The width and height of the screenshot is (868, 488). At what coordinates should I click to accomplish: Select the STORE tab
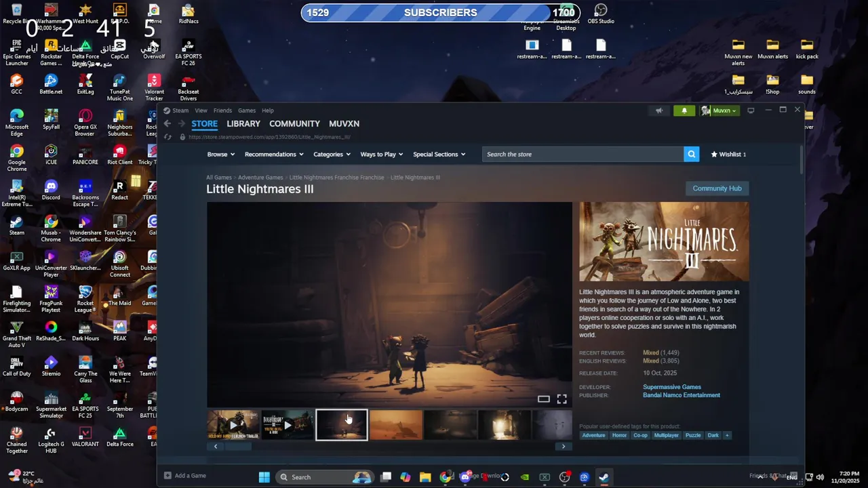point(204,124)
